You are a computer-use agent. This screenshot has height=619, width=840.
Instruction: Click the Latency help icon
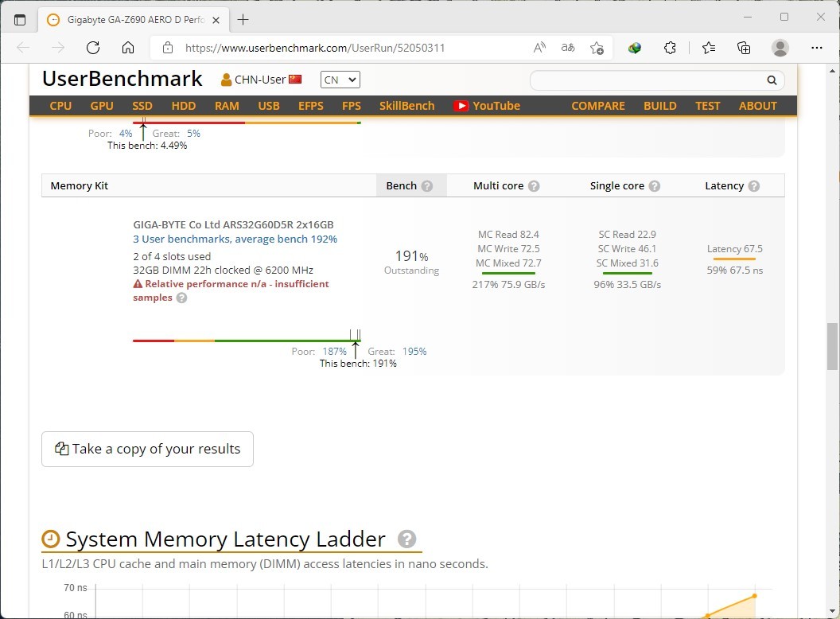pyautogui.click(x=754, y=186)
